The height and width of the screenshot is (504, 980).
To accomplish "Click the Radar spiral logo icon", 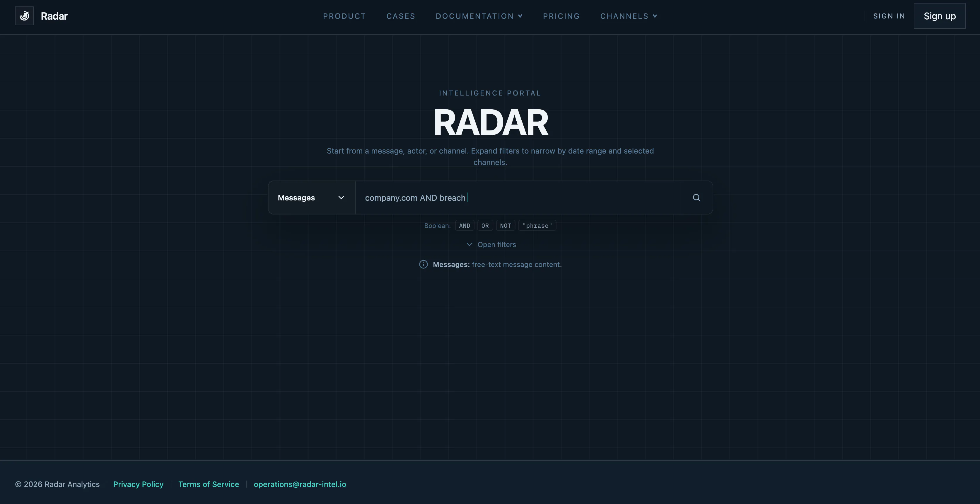I will tap(24, 16).
